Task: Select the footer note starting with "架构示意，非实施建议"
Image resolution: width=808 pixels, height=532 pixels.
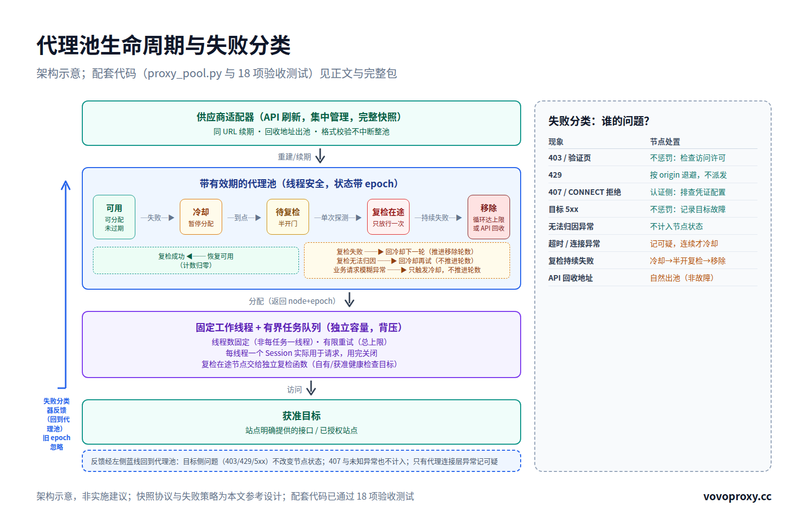Action: [x=225, y=497]
